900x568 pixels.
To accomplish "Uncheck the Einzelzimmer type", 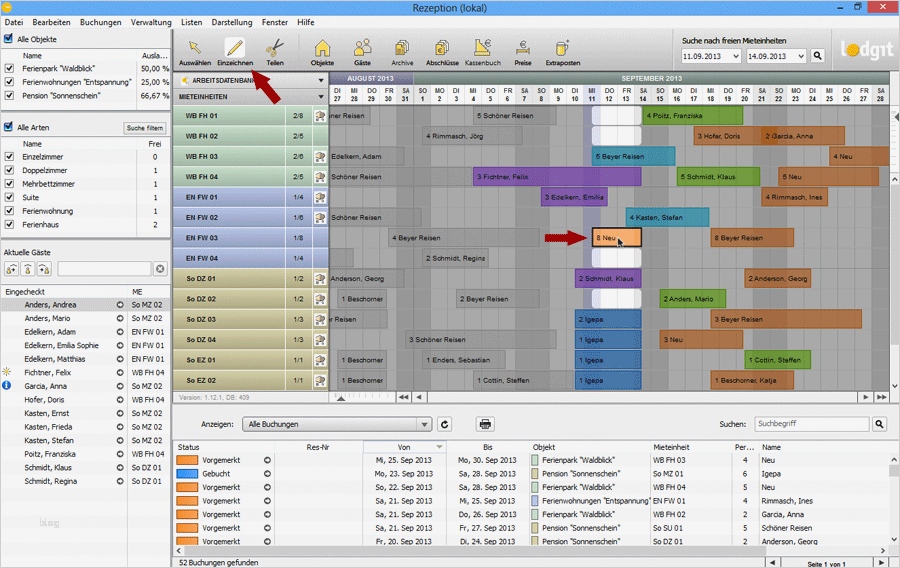I will tap(9, 156).
